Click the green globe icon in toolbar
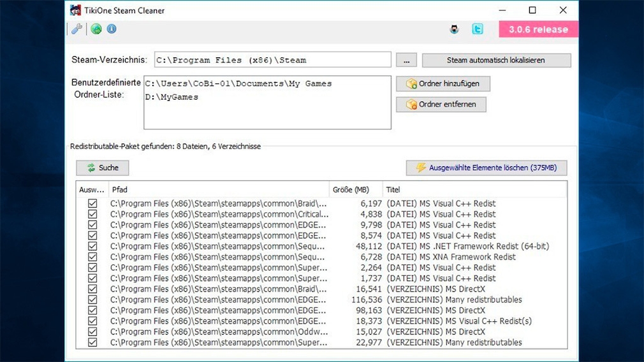 click(x=96, y=29)
